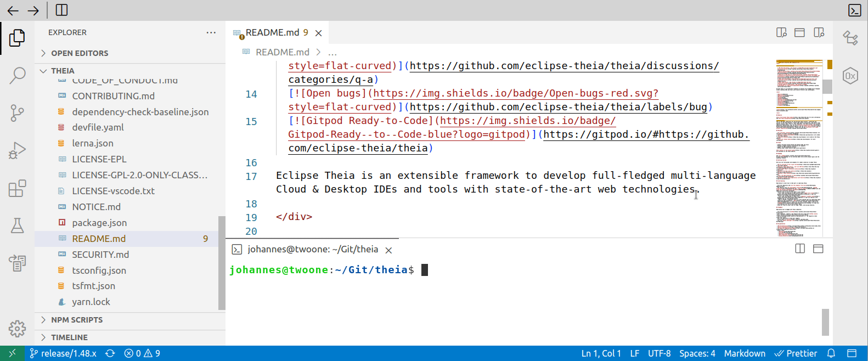The height and width of the screenshot is (361, 868).
Task: Open the Explorer view in activity bar
Action: [x=17, y=38]
